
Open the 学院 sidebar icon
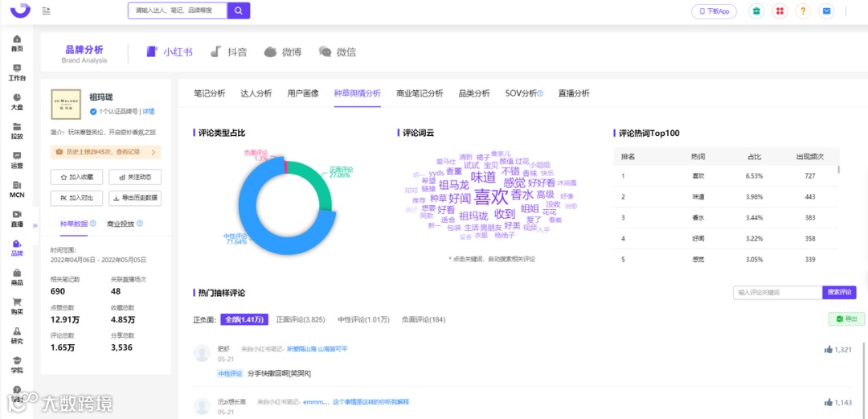pos(17,365)
